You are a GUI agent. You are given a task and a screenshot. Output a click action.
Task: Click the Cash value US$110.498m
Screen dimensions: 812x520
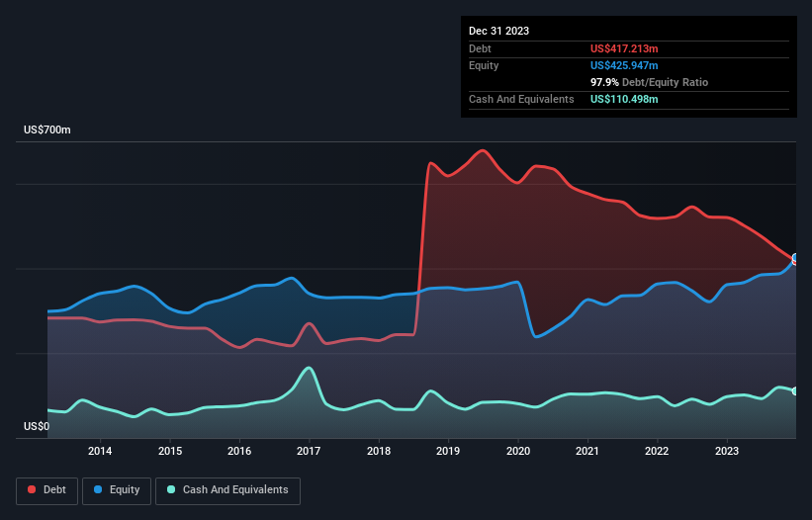click(624, 99)
